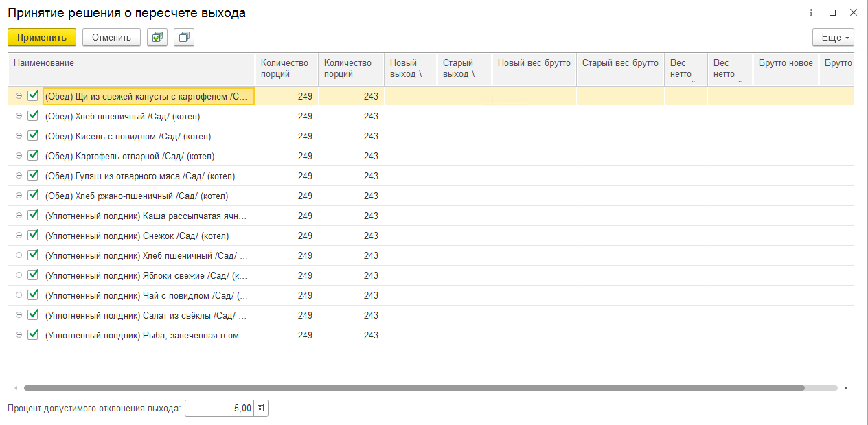Open calculator icon in percent field
This screenshot has width=868, height=425.
pos(261,409)
